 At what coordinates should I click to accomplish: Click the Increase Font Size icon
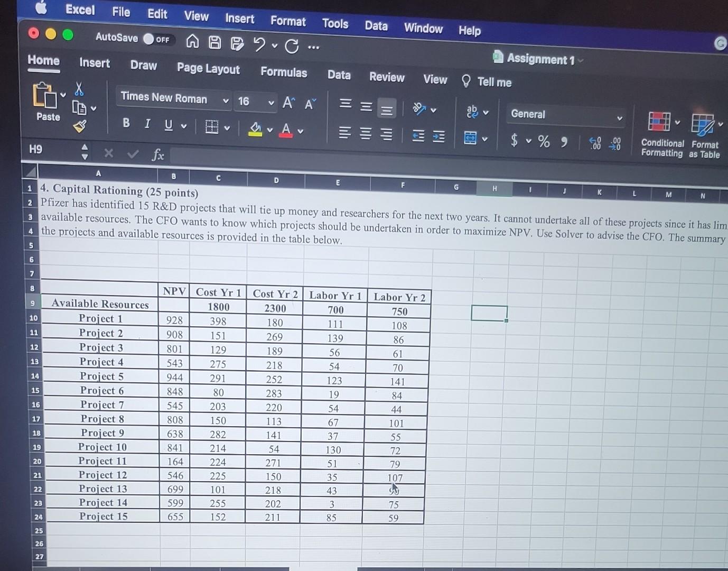click(288, 103)
